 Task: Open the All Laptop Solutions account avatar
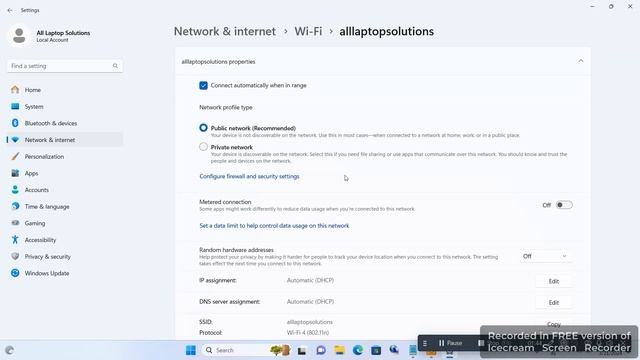(x=19, y=36)
